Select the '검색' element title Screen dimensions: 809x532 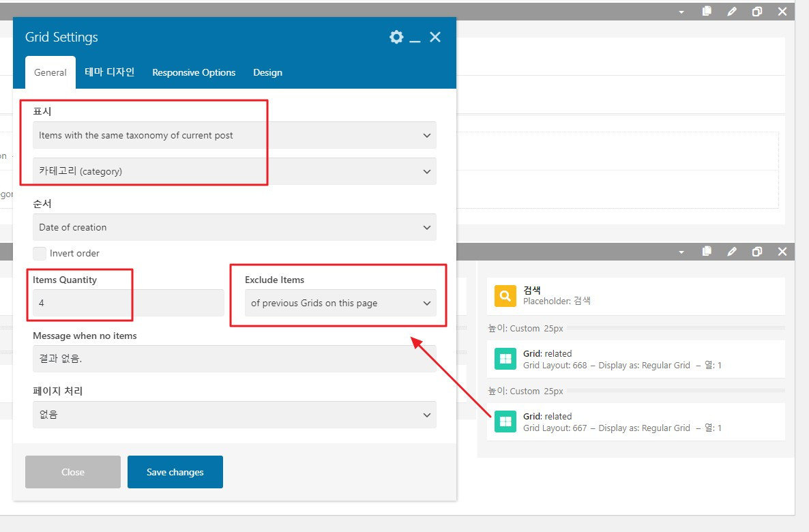click(532, 290)
